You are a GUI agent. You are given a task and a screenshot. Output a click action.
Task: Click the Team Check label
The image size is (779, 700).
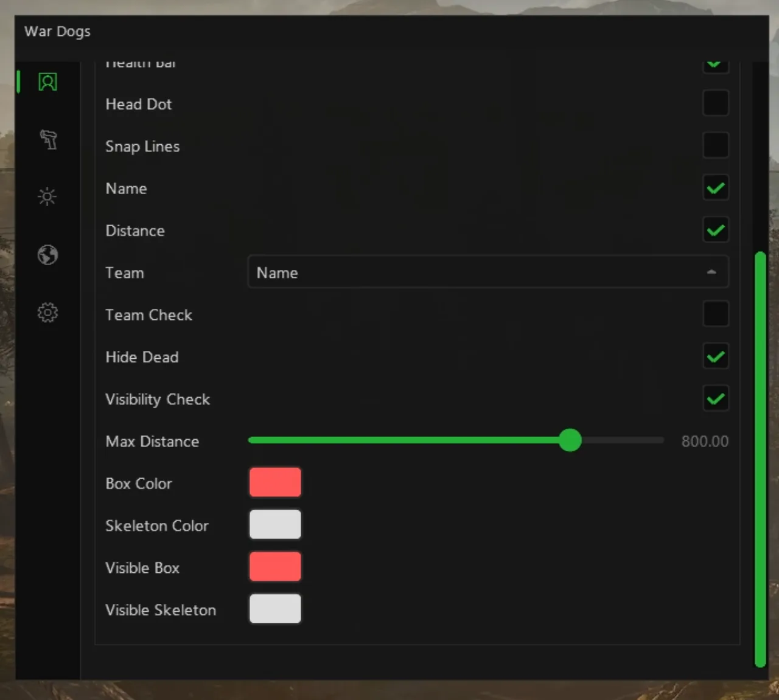tap(148, 315)
